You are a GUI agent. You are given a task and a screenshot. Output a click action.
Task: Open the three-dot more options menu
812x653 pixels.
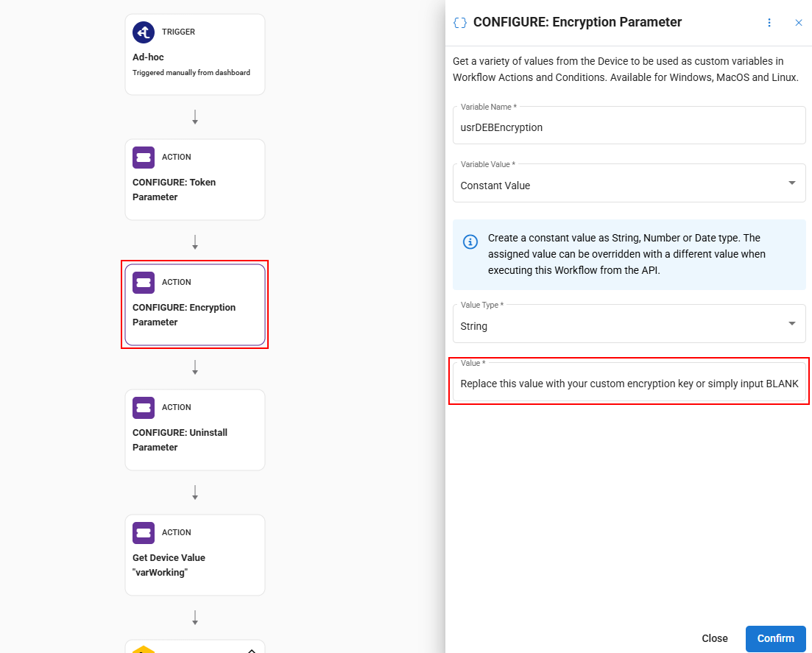(769, 23)
